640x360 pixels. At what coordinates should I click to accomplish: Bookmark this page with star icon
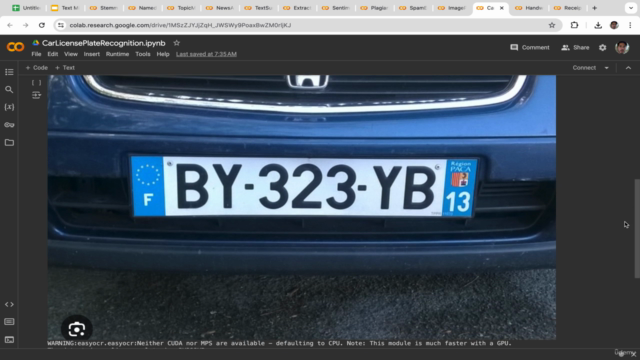[x=552, y=25]
